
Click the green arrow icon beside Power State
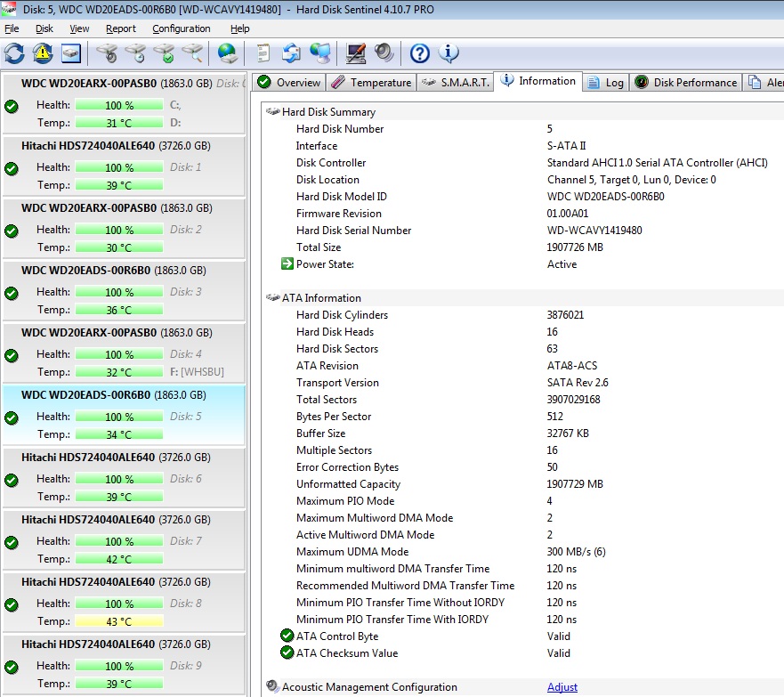coord(287,263)
